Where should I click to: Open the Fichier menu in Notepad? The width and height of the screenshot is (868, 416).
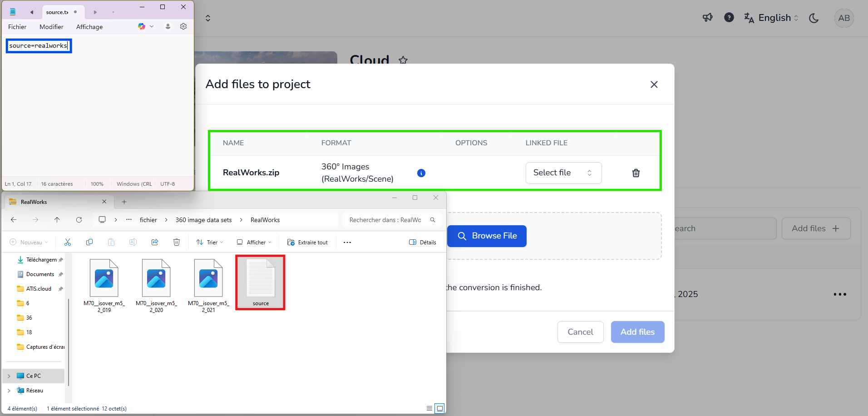tap(17, 27)
